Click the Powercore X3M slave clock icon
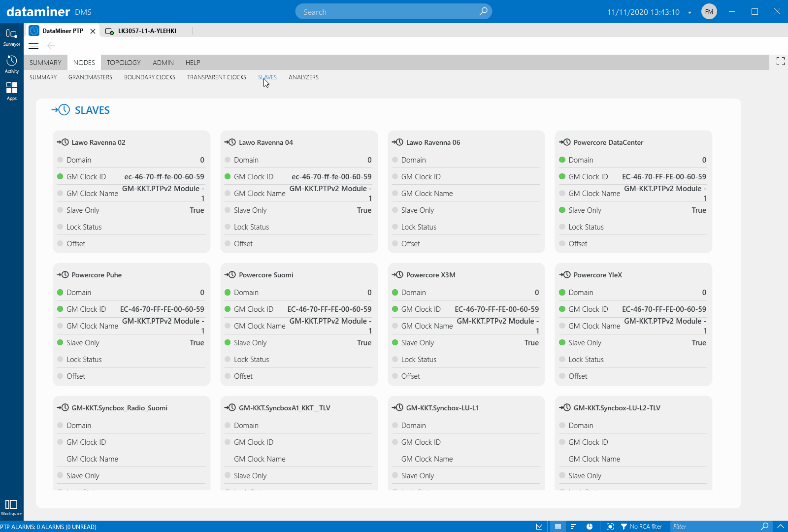Screen dimensions: 788x532 click(x=397, y=274)
